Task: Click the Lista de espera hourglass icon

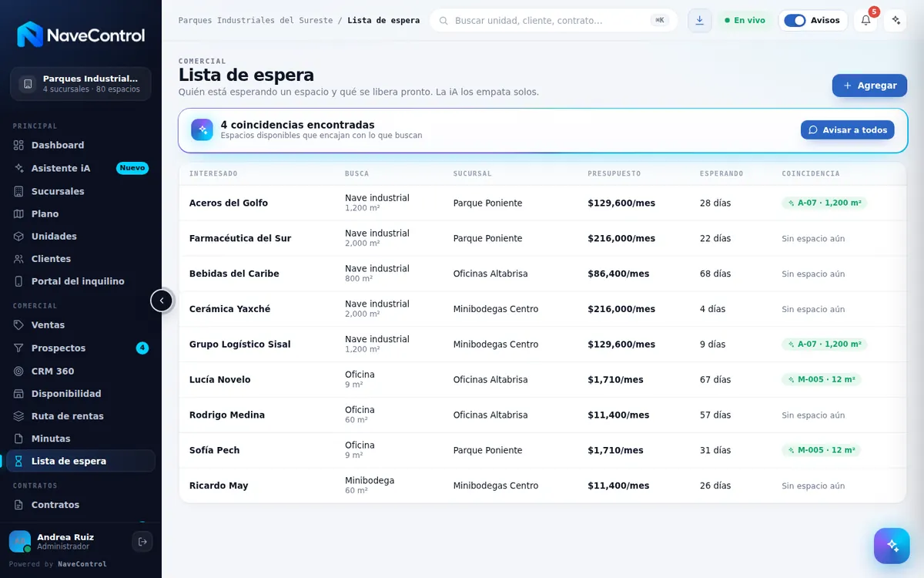Action: coord(19,461)
